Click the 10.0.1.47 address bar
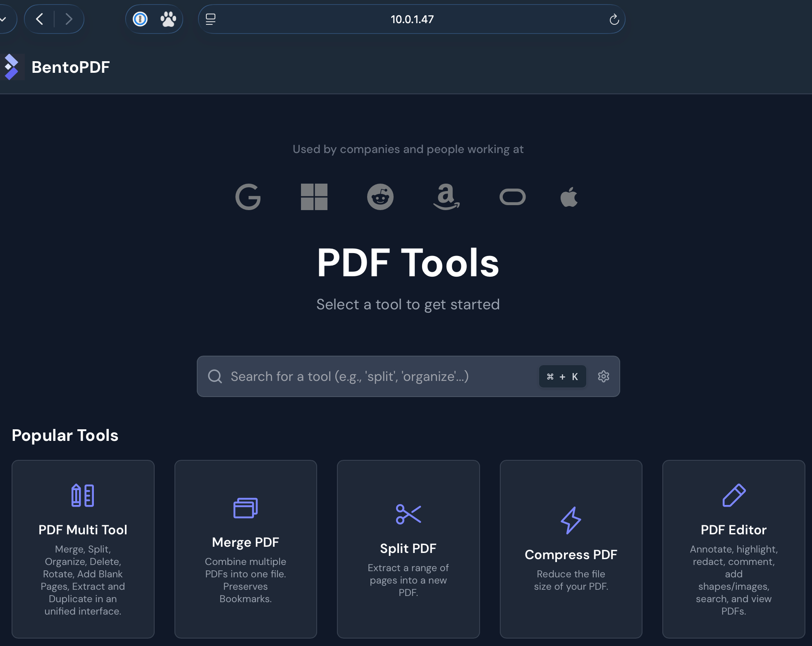Image resolution: width=812 pixels, height=646 pixels. (x=412, y=19)
